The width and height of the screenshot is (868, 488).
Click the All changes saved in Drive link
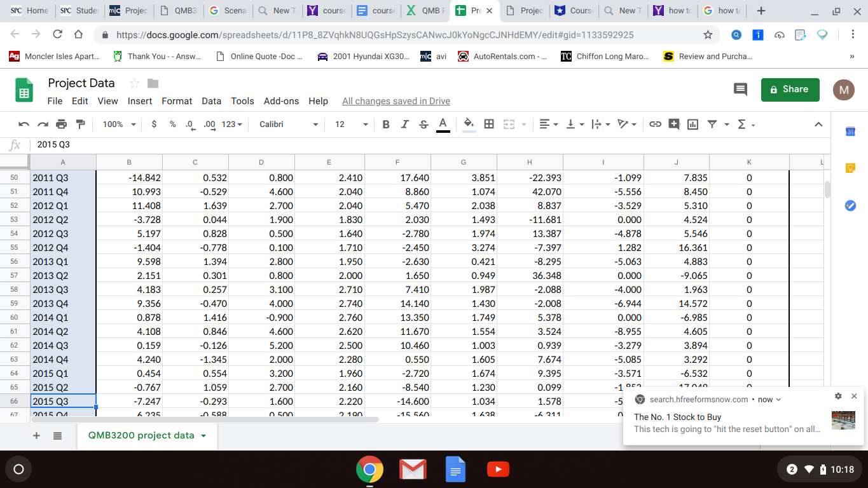pyautogui.click(x=396, y=101)
